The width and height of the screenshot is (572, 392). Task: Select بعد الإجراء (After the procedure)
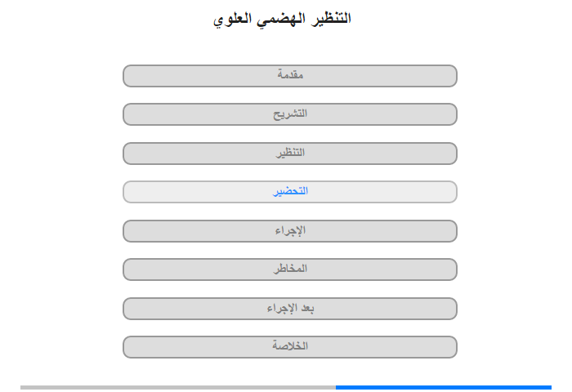point(290,309)
